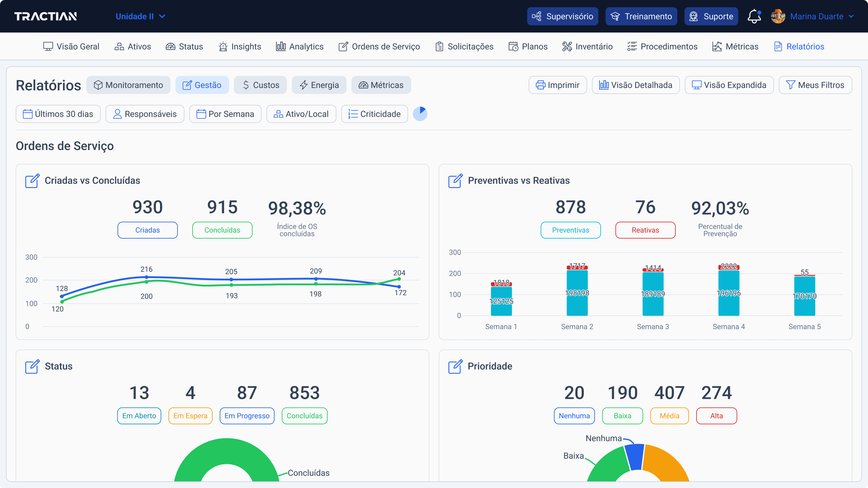Edit the Criadas vs Concluídas chart
Screen dimensions: 868x488
32,180
